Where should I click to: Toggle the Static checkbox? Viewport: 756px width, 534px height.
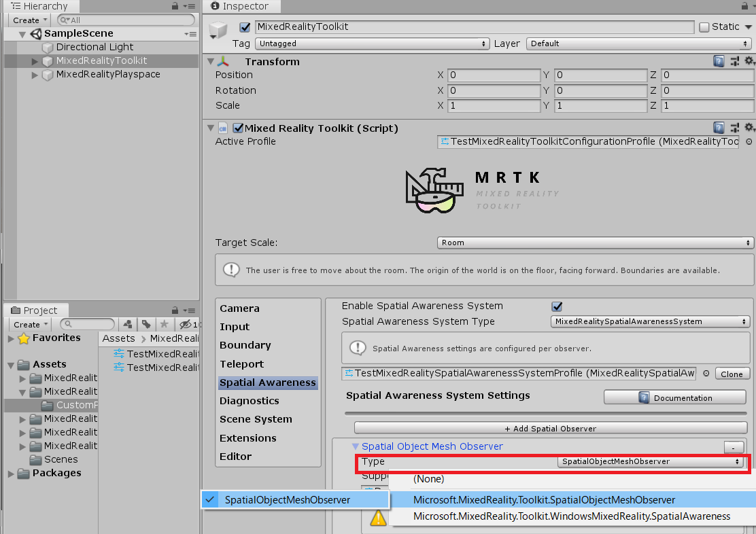point(704,27)
